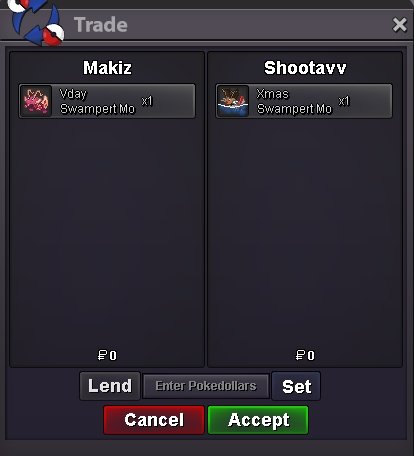414x456 pixels.
Task: Click the x1 quantity on Vday Swampert
Action: click(147, 101)
